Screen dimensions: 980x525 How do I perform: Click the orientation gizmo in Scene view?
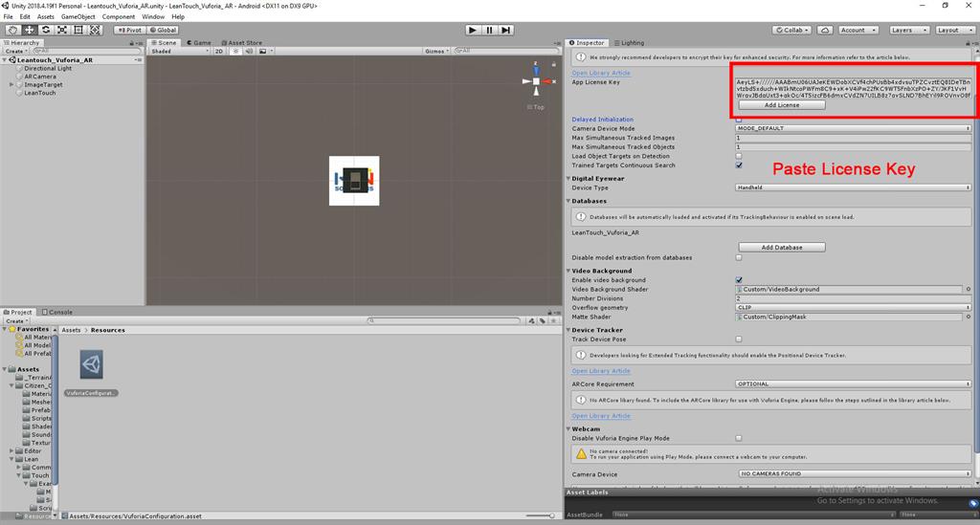click(x=536, y=81)
